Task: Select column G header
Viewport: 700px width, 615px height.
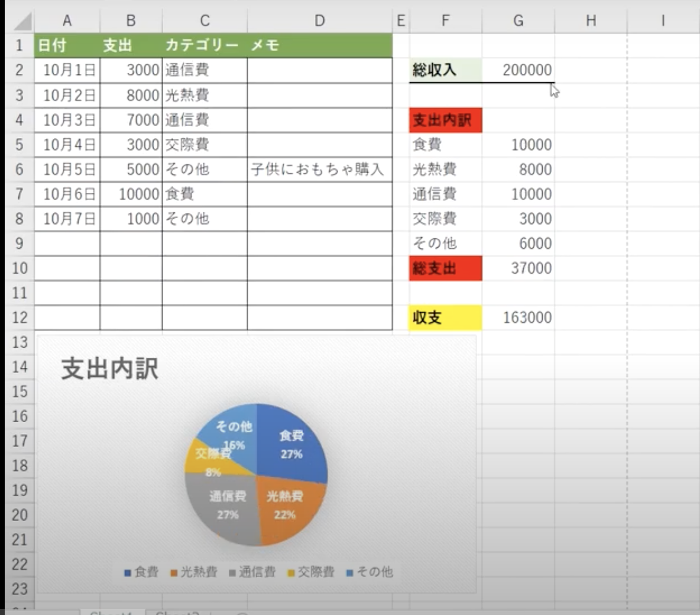Action: click(518, 21)
